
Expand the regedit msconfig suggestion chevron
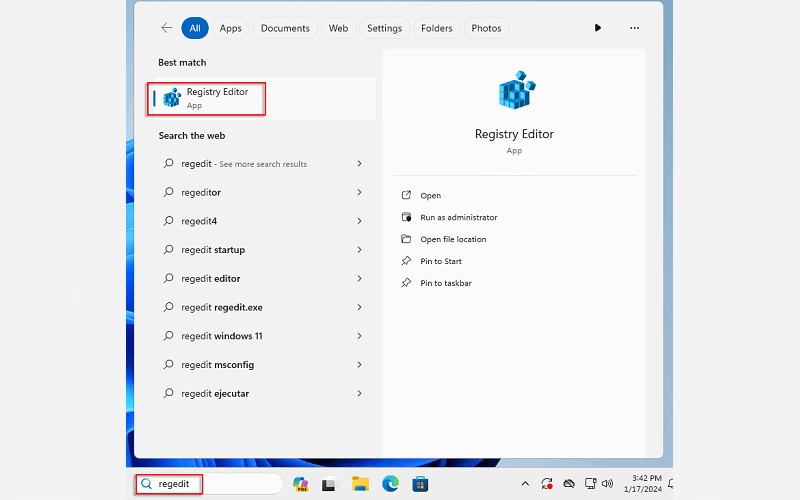click(359, 364)
